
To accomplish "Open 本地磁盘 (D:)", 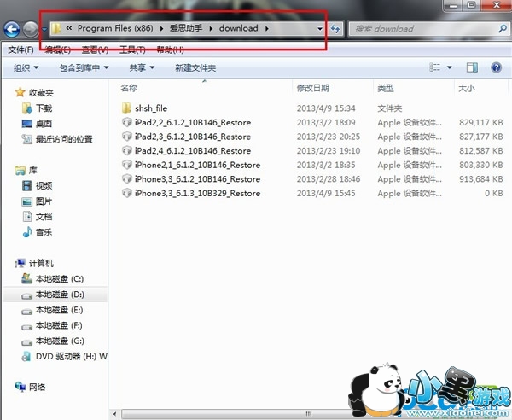I will pos(60,295).
